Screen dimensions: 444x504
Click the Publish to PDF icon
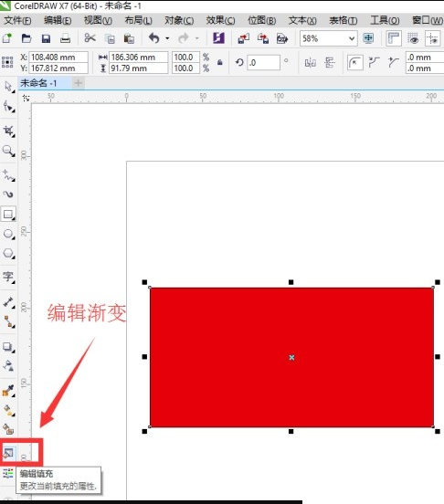coord(282,38)
